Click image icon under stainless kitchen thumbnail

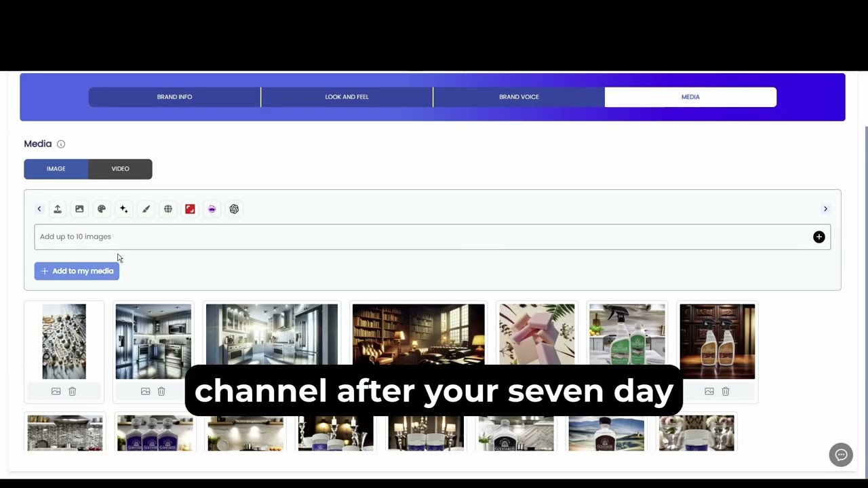145,391
